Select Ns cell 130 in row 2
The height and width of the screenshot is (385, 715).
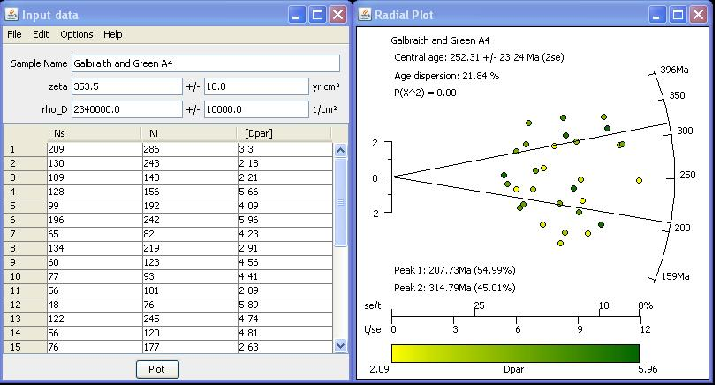94,163
